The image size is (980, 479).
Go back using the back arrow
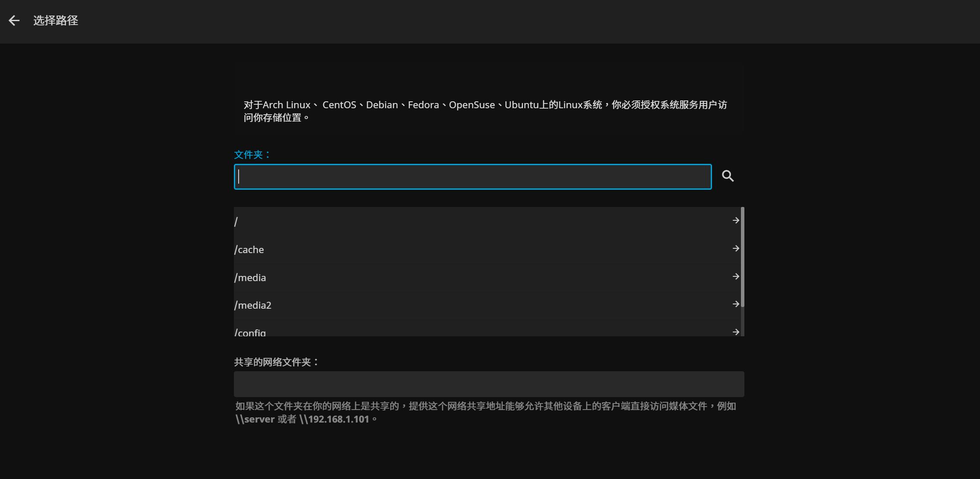pos(14,20)
